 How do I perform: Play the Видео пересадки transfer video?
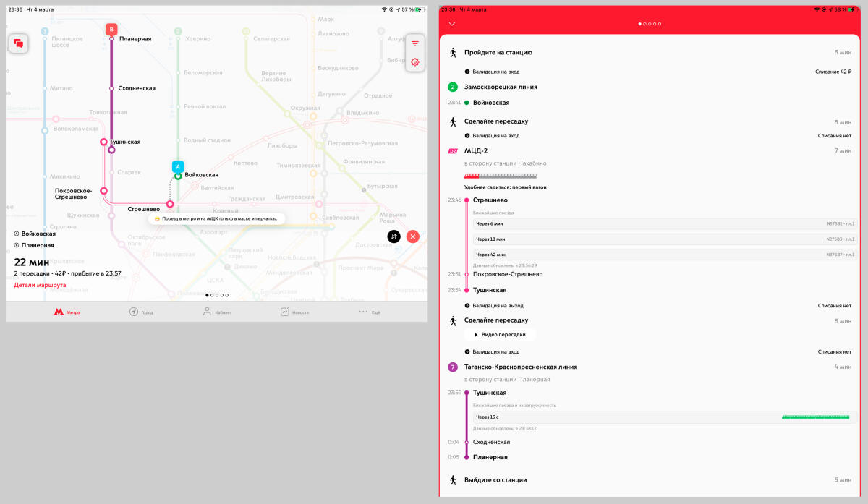tap(499, 335)
